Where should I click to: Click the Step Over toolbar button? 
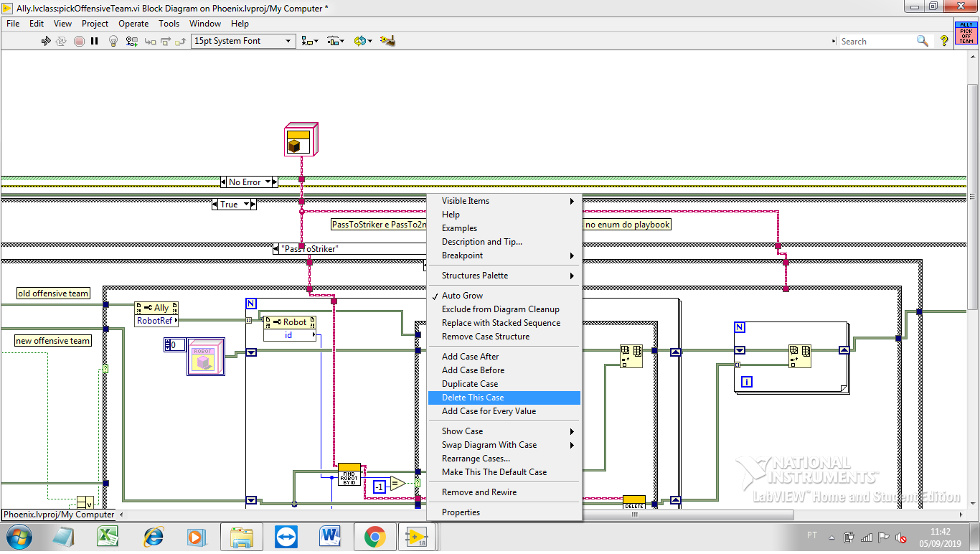[x=165, y=42]
